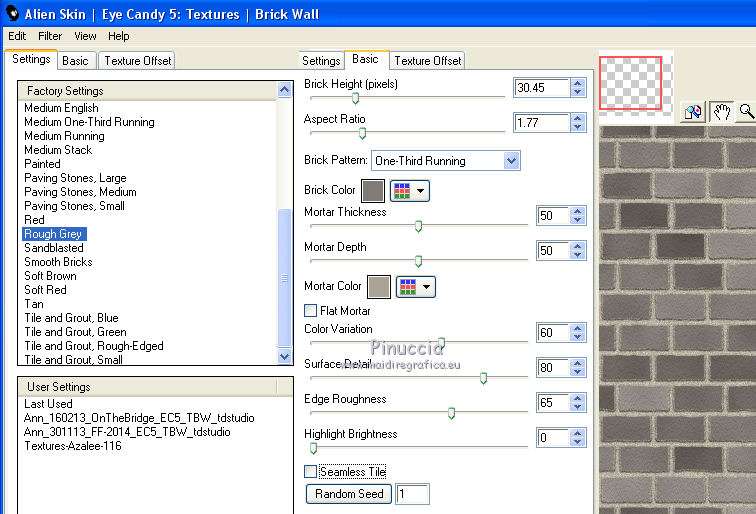Switch to the left Basic tab
Screen dimensions: 756x514
point(76,61)
